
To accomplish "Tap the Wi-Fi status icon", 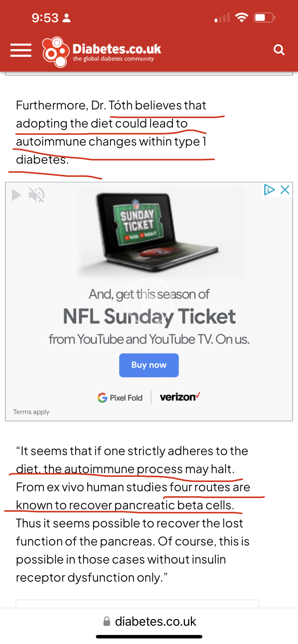I will pyautogui.click(x=241, y=18).
